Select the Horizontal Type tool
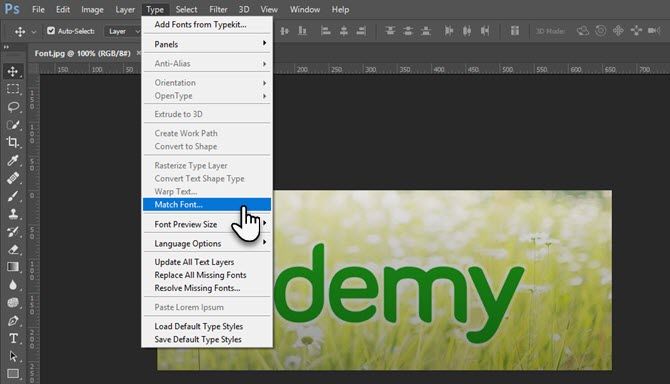 click(13, 338)
